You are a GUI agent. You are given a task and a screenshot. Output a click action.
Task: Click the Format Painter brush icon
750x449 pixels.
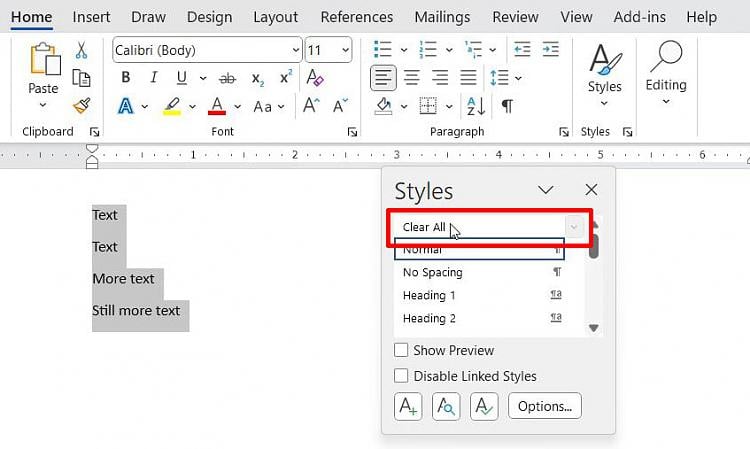point(82,106)
